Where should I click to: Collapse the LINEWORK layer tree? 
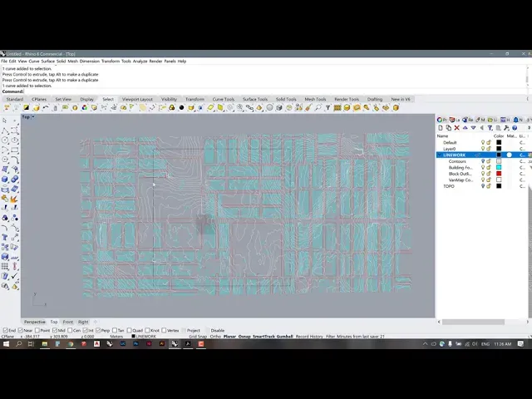(440, 155)
